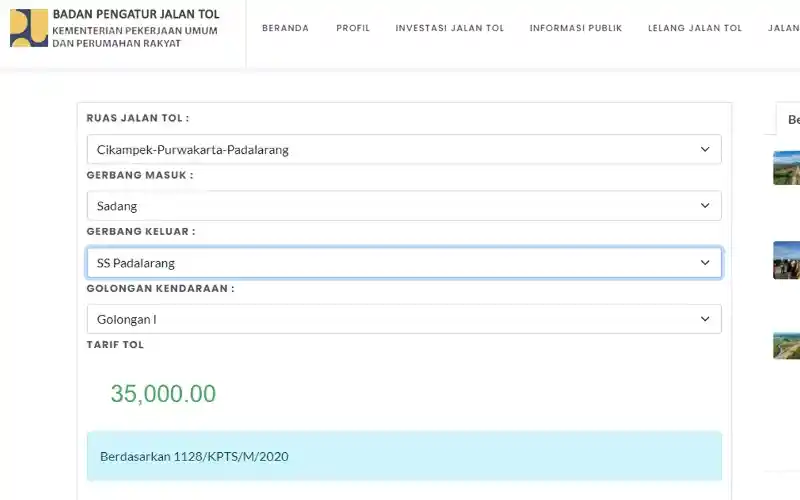
Task: Expand the Golongan I vehicle class dropdown
Action: (404, 319)
